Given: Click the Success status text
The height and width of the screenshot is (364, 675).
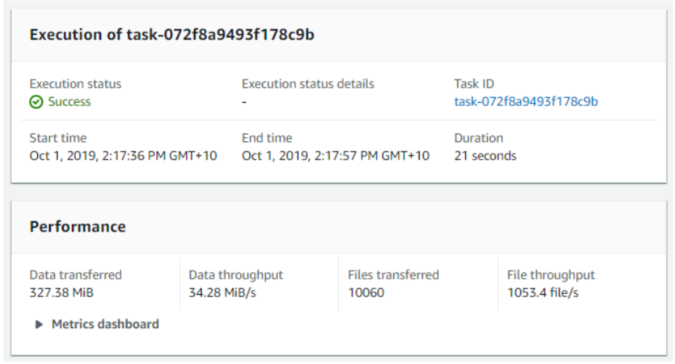Looking at the screenshot, I should [69, 102].
